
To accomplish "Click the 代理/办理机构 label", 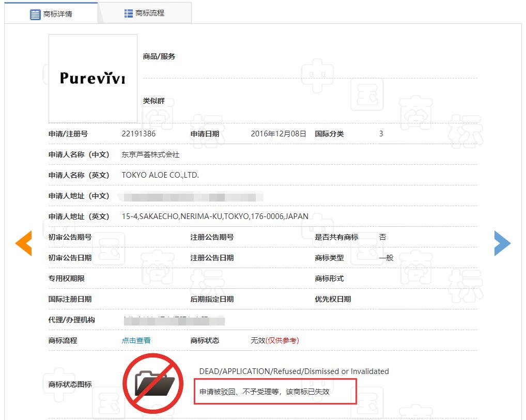I will coord(71,320).
